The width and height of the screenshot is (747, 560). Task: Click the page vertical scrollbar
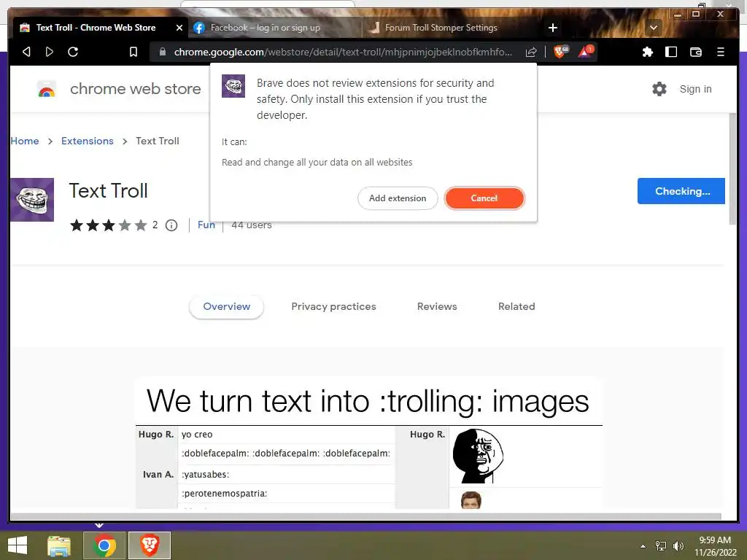(732, 169)
